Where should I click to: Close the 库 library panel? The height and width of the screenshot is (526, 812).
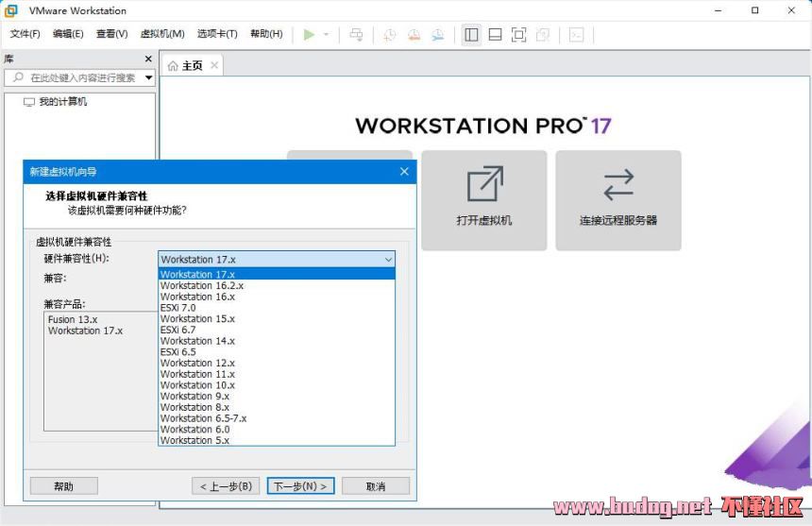[x=148, y=59]
